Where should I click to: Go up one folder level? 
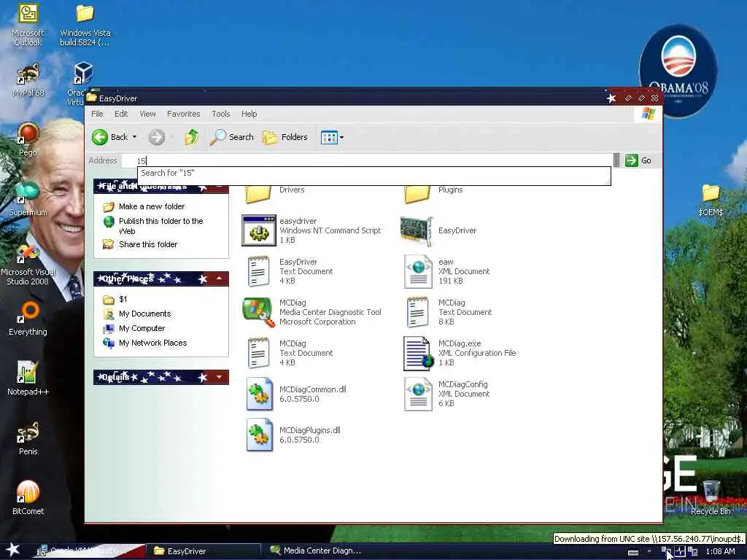pos(192,137)
